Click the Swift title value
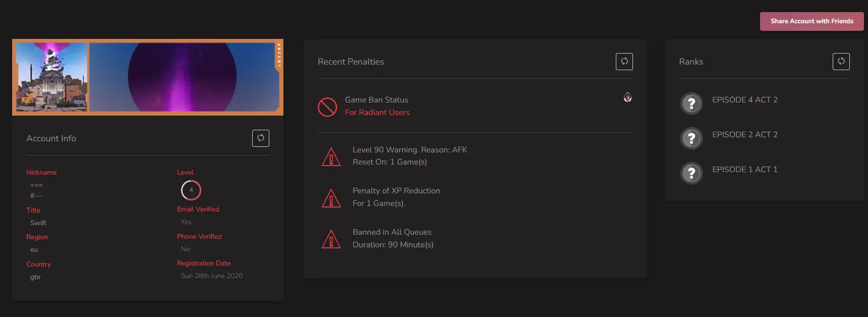868x317 pixels. [38, 223]
